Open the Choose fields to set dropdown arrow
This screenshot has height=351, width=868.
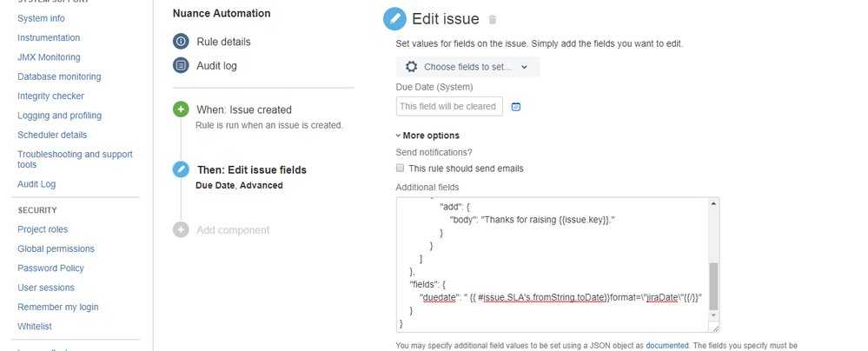(524, 67)
